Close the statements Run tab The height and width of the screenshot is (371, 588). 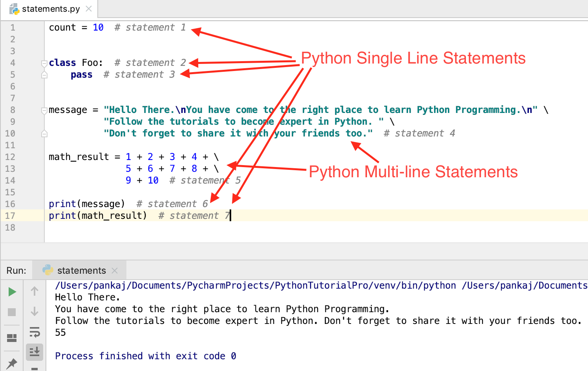(x=115, y=270)
